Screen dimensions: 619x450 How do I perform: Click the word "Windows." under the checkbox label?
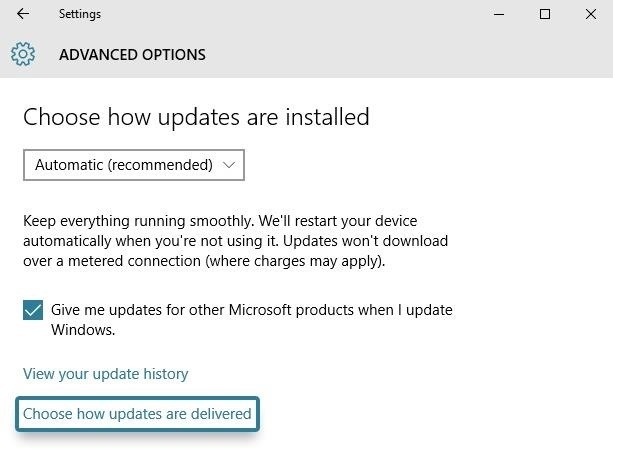[x=83, y=329]
